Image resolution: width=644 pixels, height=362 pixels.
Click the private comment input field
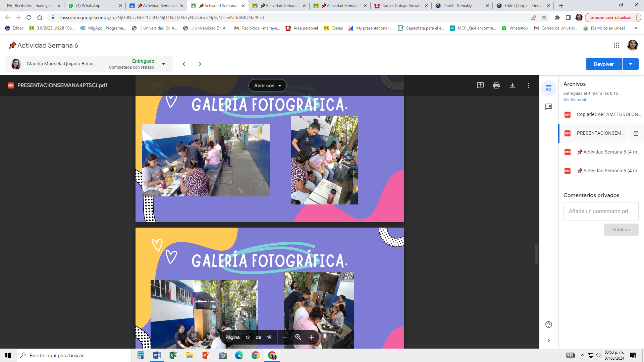coord(600,212)
